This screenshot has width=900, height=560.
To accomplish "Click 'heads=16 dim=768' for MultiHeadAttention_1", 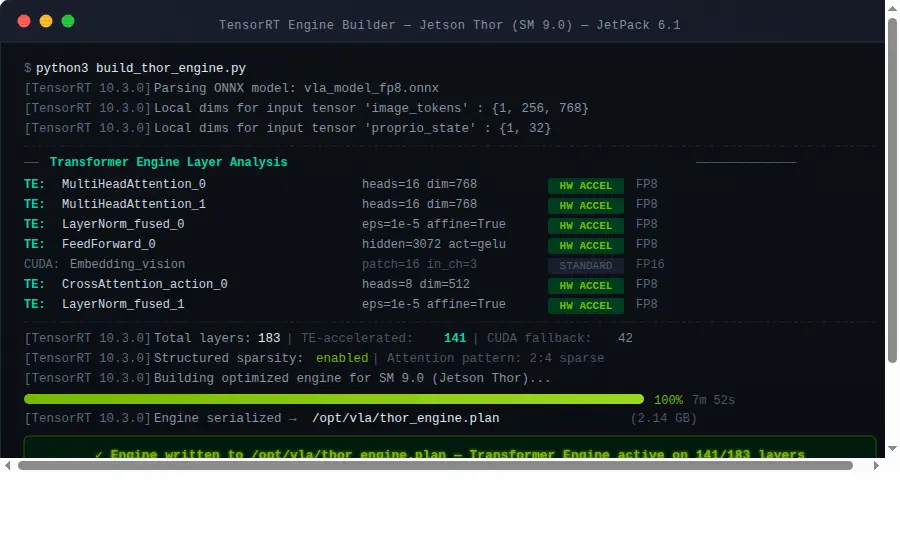I will [x=420, y=204].
